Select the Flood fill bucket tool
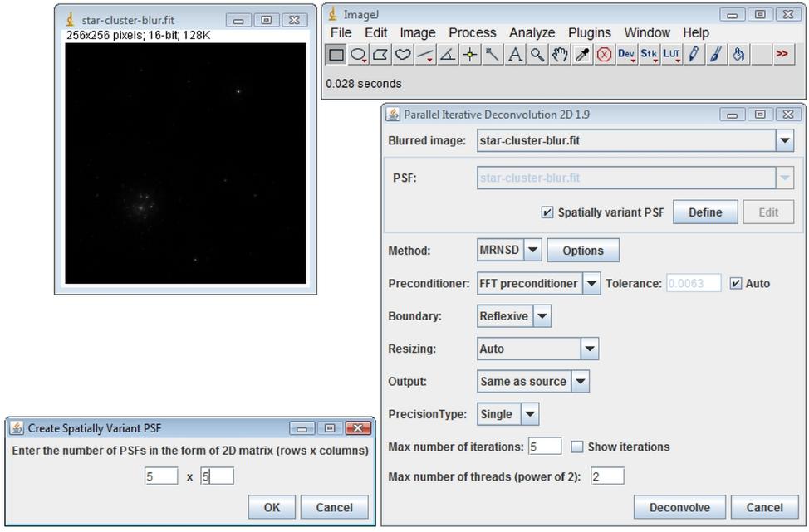This screenshot has height=532, width=809. (x=738, y=54)
